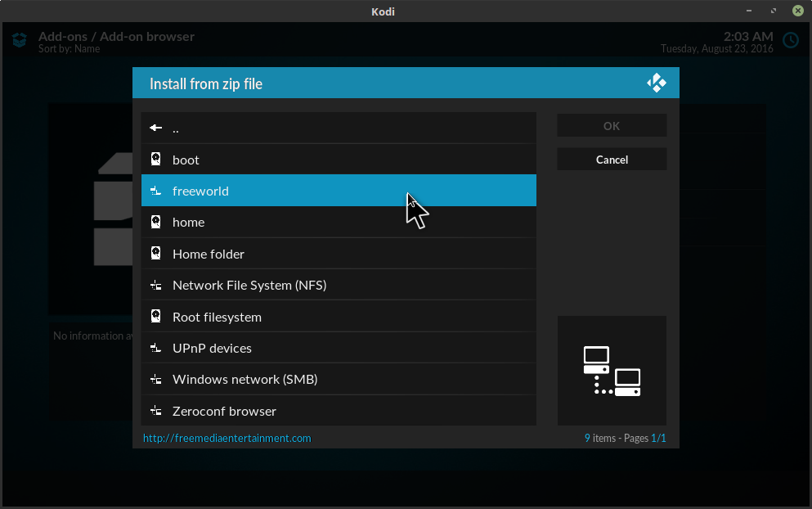Open the home source

point(339,223)
